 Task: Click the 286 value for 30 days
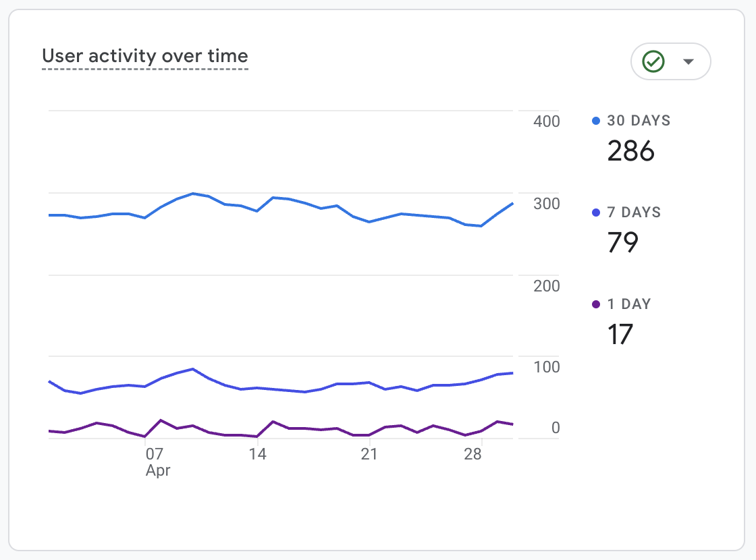630,150
